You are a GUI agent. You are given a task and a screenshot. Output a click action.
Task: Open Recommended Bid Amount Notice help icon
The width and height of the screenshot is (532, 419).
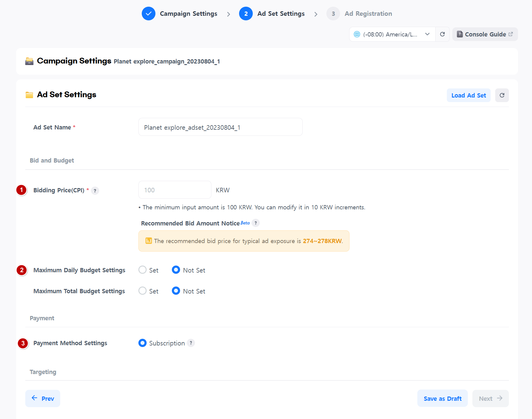pos(256,223)
